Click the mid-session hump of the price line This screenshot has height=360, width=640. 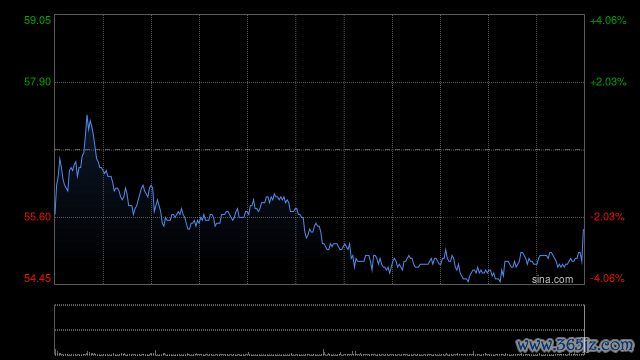click(274, 197)
